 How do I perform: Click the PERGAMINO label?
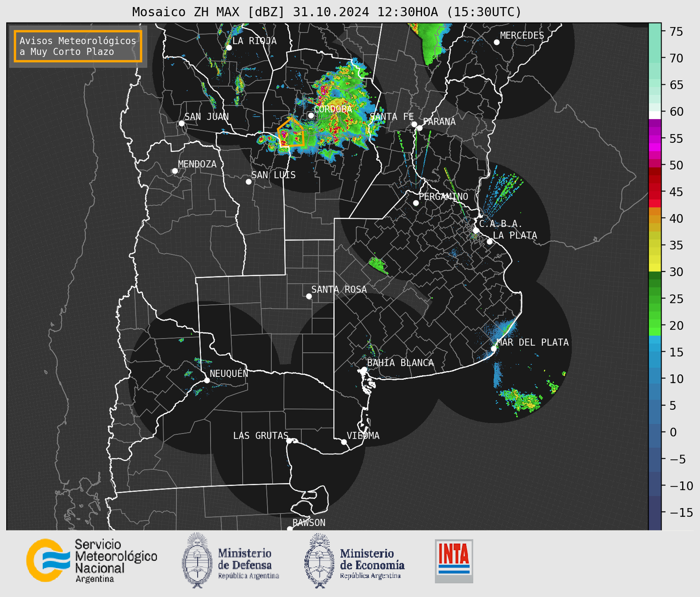(x=444, y=196)
